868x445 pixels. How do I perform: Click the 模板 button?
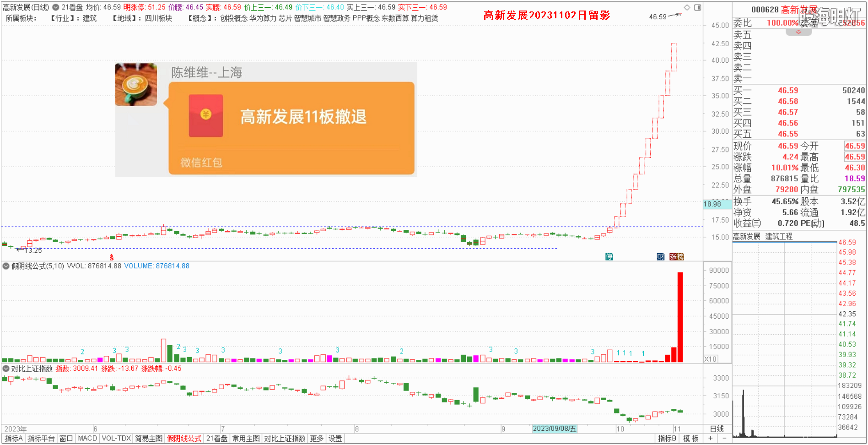(691, 439)
